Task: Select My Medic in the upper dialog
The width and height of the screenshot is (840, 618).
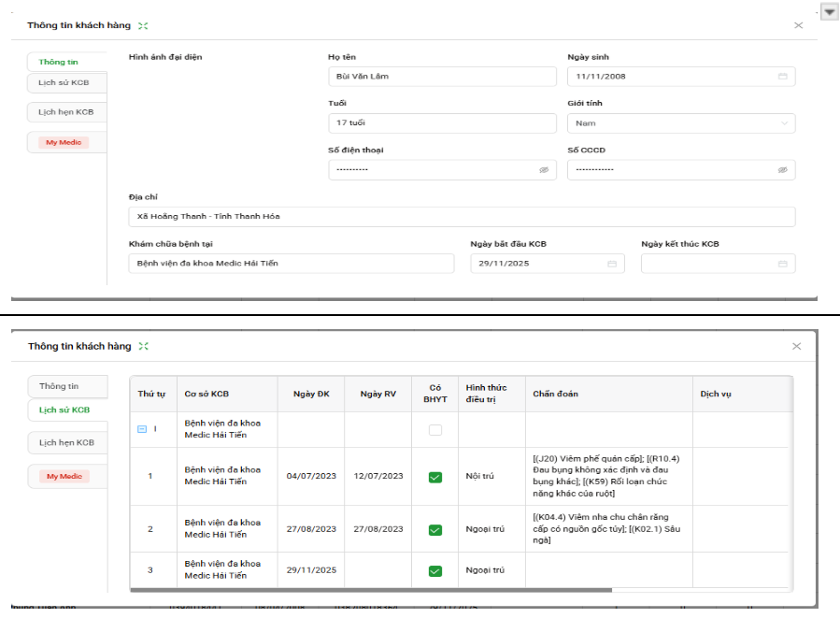Action: 64,142
